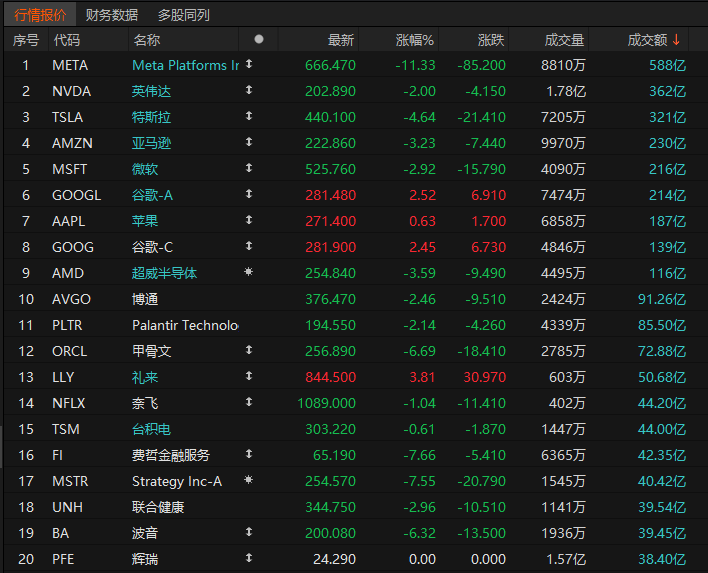Click the marker icon in ORCL row
The width and height of the screenshot is (708, 573).
249,350
